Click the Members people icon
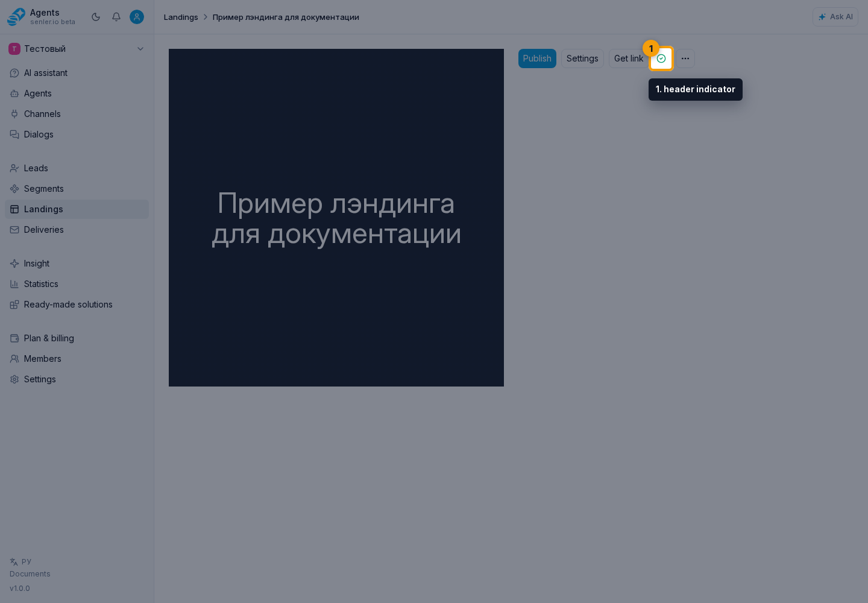The image size is (868, 603). (14, 359)
